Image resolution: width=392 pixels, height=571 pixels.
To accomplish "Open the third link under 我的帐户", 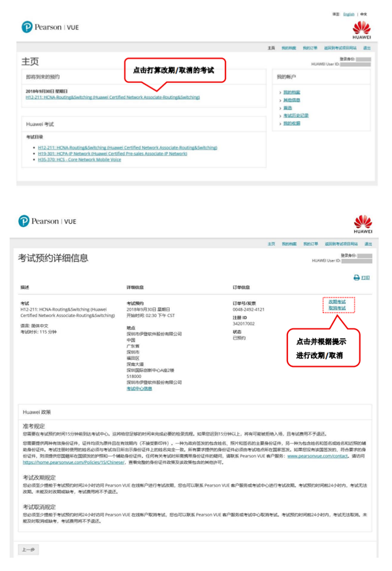I will tap(287, 108).
